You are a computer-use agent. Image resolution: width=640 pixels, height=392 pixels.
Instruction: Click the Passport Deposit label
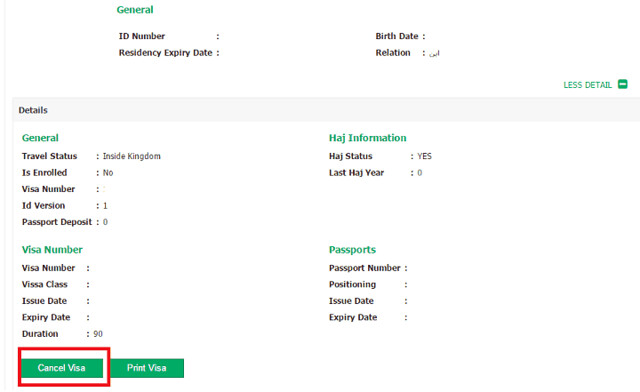[57, 222]
